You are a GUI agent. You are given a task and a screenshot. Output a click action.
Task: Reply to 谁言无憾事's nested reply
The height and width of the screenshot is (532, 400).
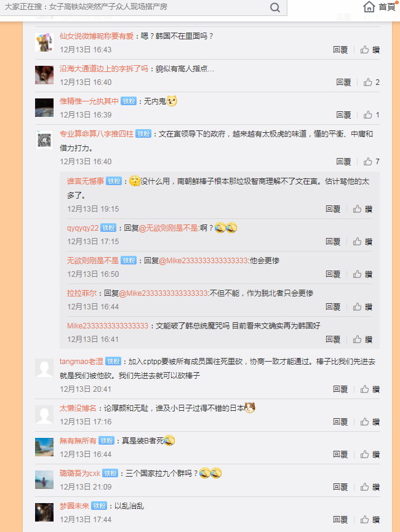pos(333,209)
